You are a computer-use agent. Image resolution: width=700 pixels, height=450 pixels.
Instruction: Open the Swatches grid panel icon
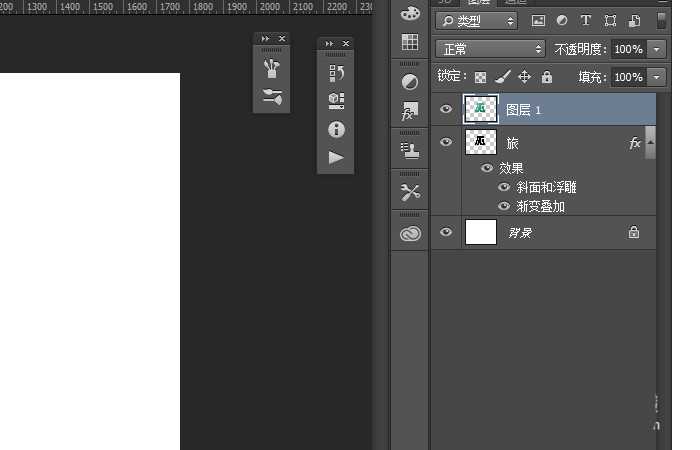(x=410, y=42)
